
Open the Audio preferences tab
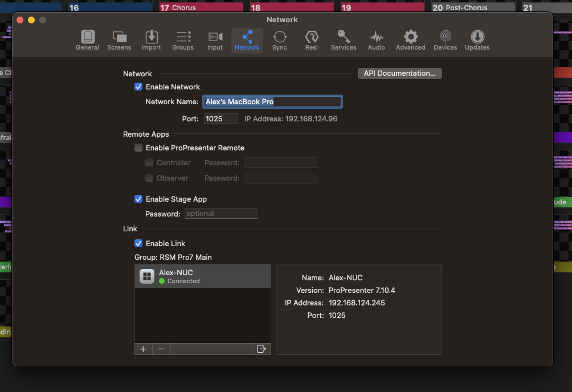tap(377, 40)
